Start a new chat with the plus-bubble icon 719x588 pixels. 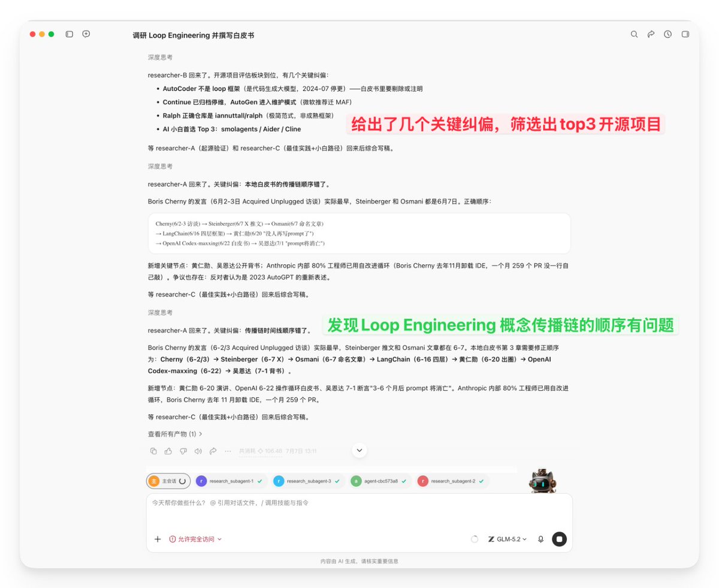pos(86,34)
